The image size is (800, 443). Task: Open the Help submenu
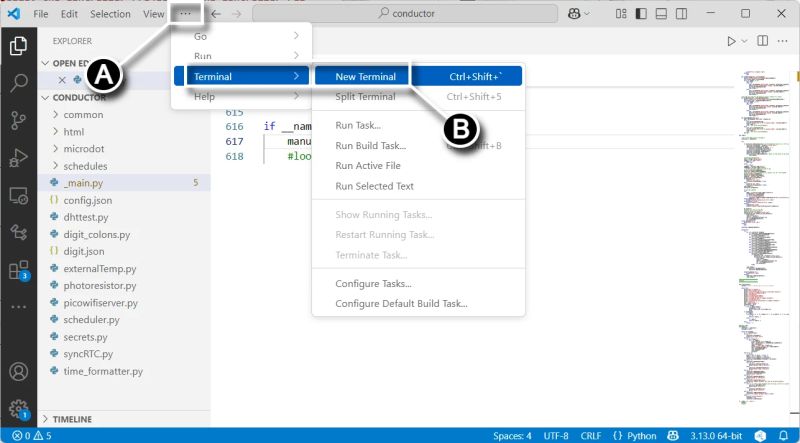click(x=242, y=96)
